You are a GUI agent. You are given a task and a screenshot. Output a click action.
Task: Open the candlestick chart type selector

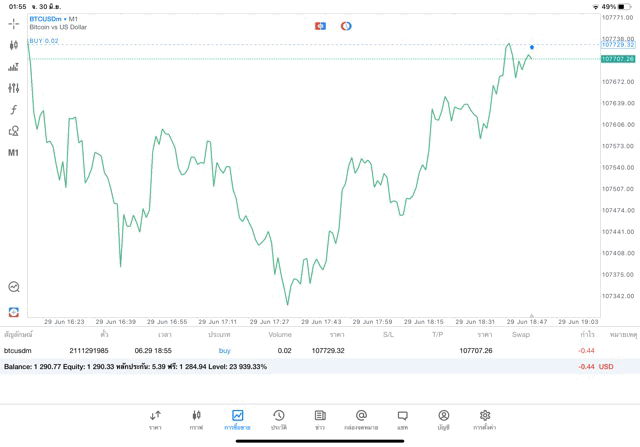coord(14,45)
